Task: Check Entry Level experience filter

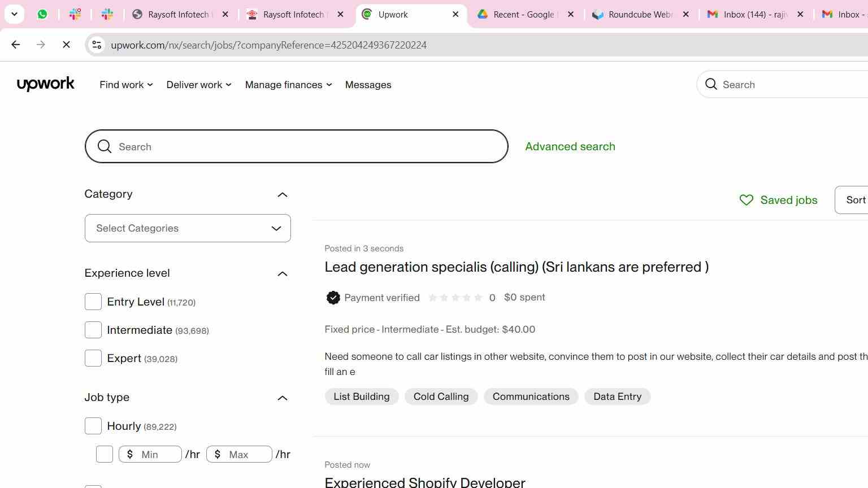Action: (x=93, y=302)
